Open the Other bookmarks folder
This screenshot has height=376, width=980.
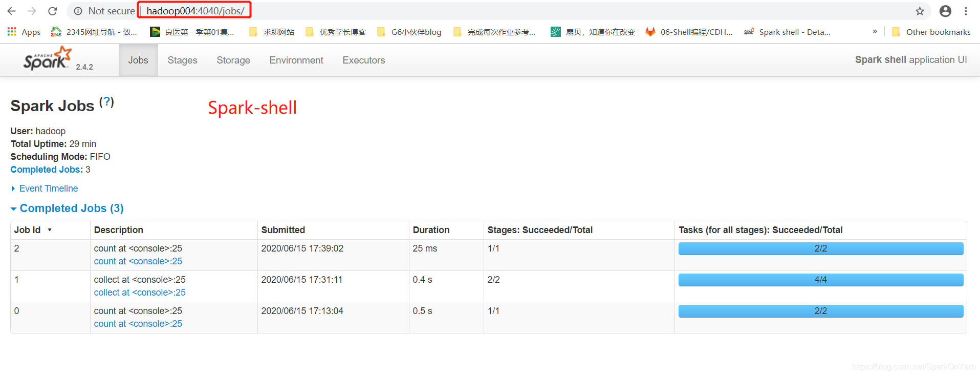pyautogui.click(x=931, y=32)
